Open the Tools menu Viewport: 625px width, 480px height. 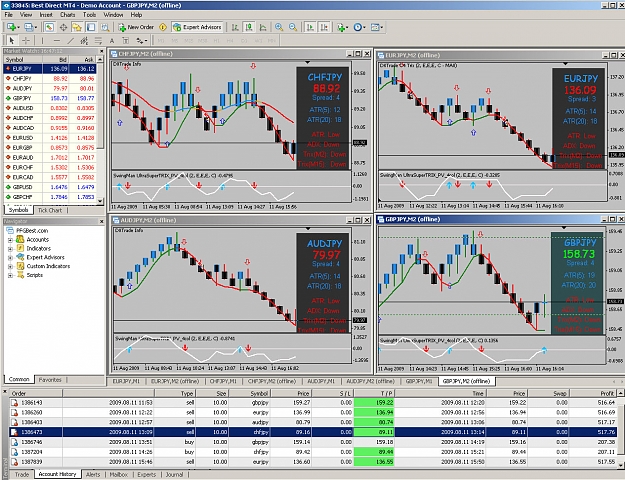pyautogui.click(x=89, y=15)
